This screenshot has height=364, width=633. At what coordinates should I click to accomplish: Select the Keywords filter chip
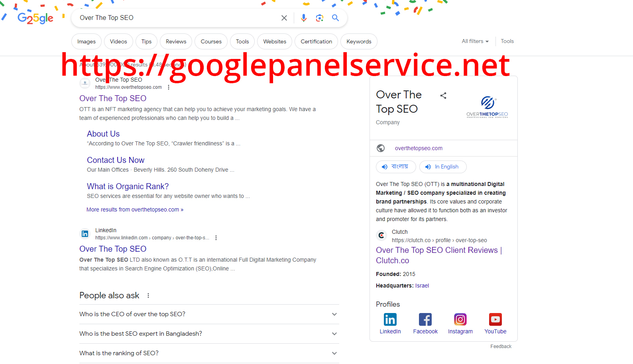pyautogui.click(x=359, y=41)
